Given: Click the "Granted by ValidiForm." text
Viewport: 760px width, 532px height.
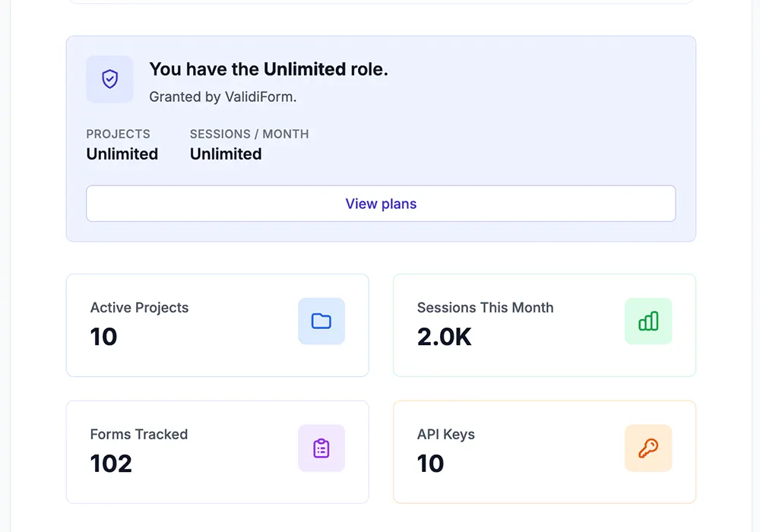Looking at the screenshot, I should (223, 97).
